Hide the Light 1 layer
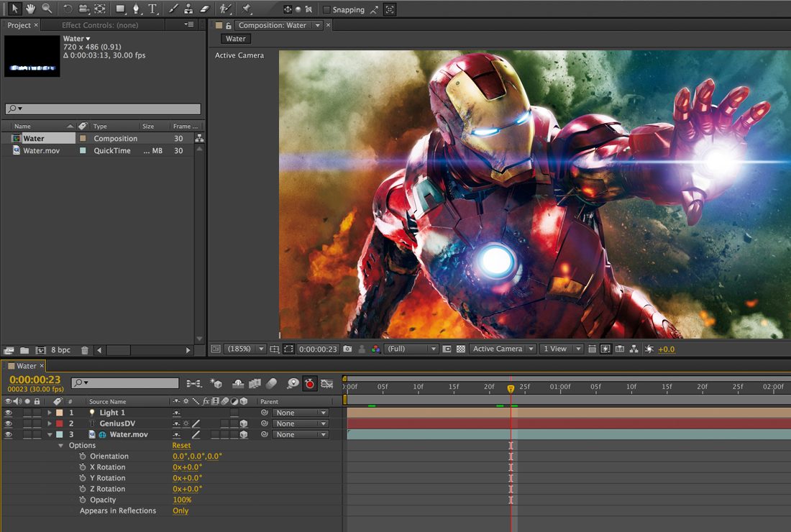791x532 pixels. [x=8, y=413]
